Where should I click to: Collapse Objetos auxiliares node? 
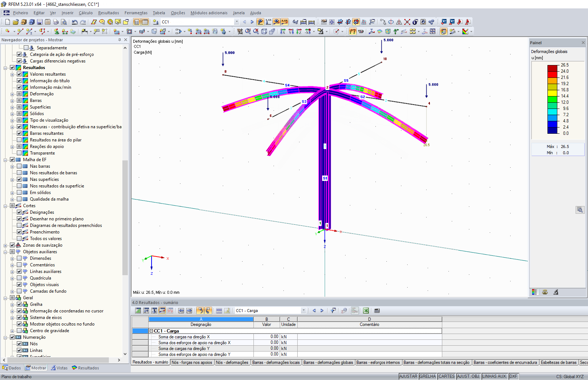[x=5, y=252]
